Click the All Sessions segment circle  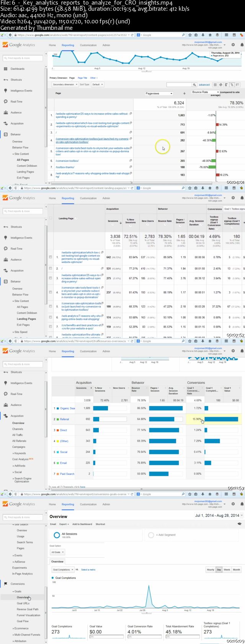pyautogui.click(x=57, y=535)
